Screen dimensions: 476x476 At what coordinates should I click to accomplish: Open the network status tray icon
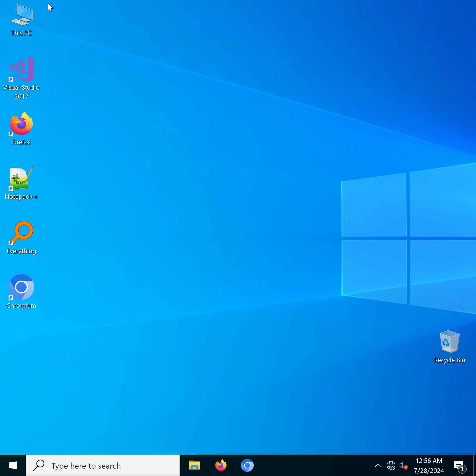click(391, 465)
